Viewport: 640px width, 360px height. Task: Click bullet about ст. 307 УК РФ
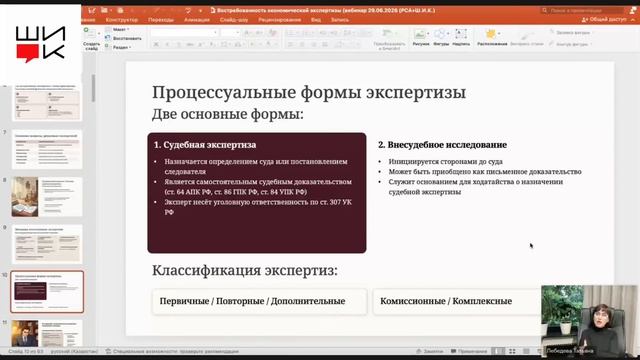point(258,207)
